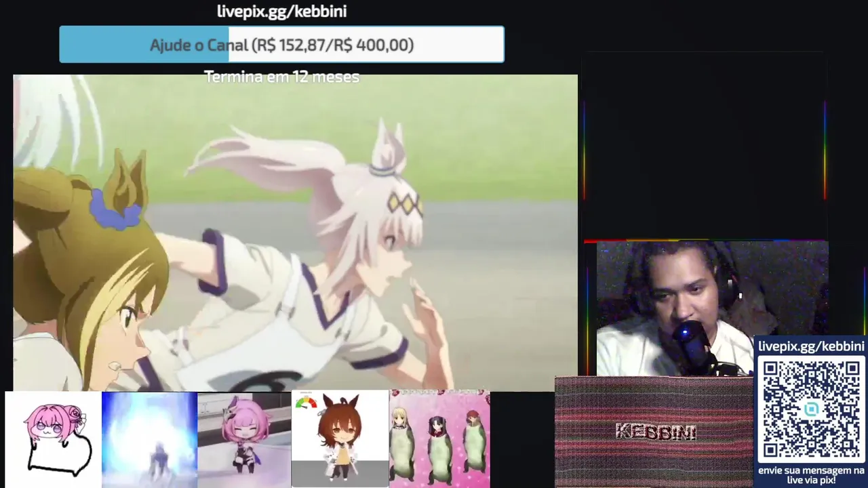The height and width of the screenshot is (488, 868).
Task: Click the streamer webcam feed
Action: [x=712, y=308]
